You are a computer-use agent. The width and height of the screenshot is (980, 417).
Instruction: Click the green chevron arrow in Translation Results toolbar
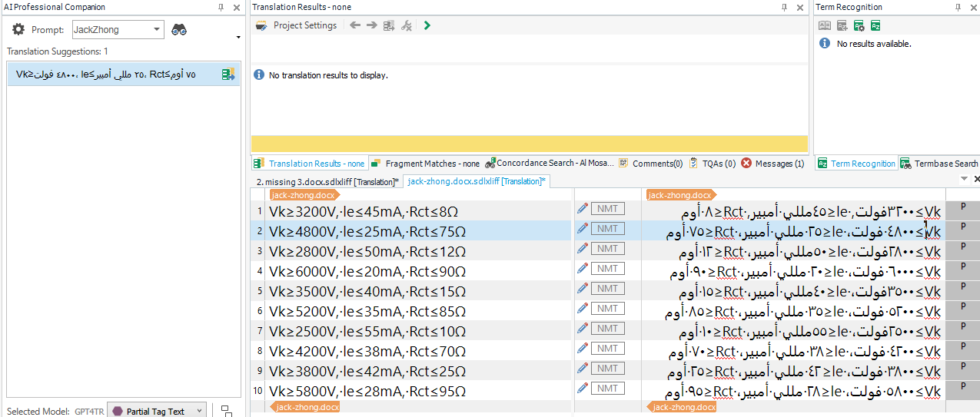point(427,25)
